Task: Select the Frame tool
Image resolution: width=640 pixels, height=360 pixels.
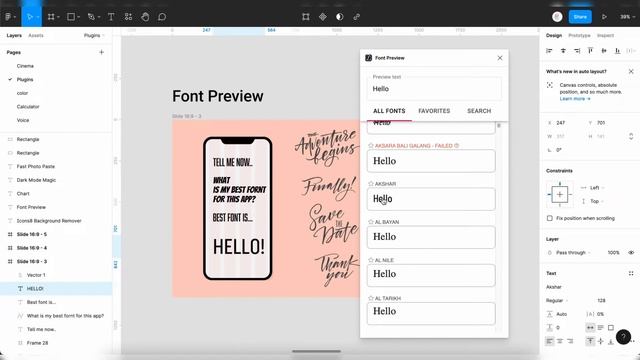Action: coord(51,17)
